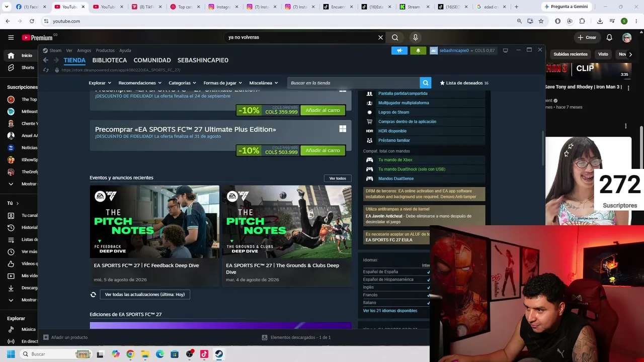This screenshot has height=362, width=644.
Task: Click the Xbox controller icon in Steam
Action: (x=369, y=160)
